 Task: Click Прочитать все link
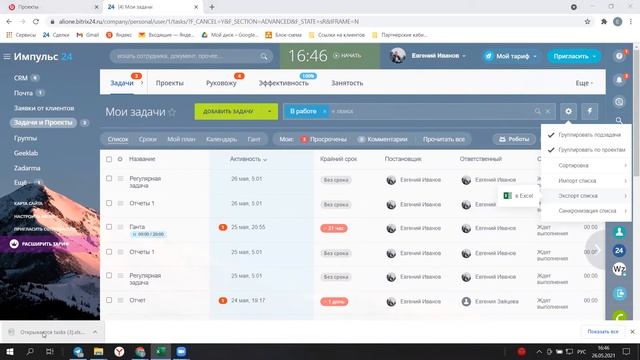point(444,139)
